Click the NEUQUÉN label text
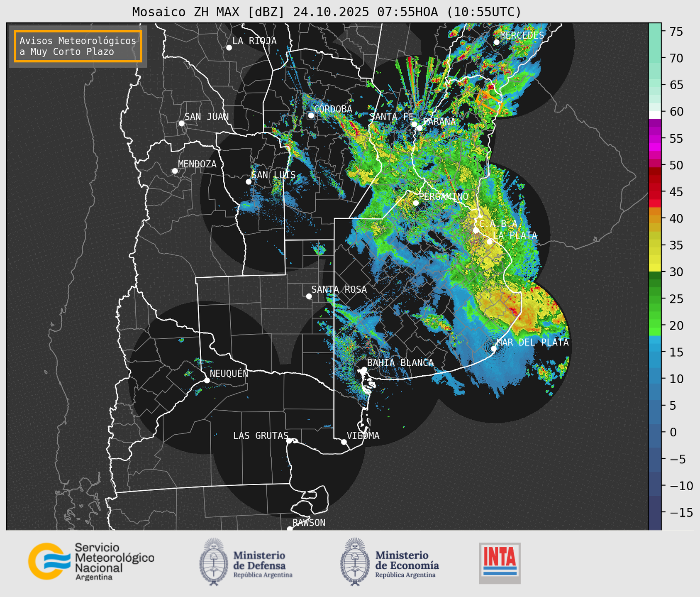The image size is (700, 597). click(229, 373)
